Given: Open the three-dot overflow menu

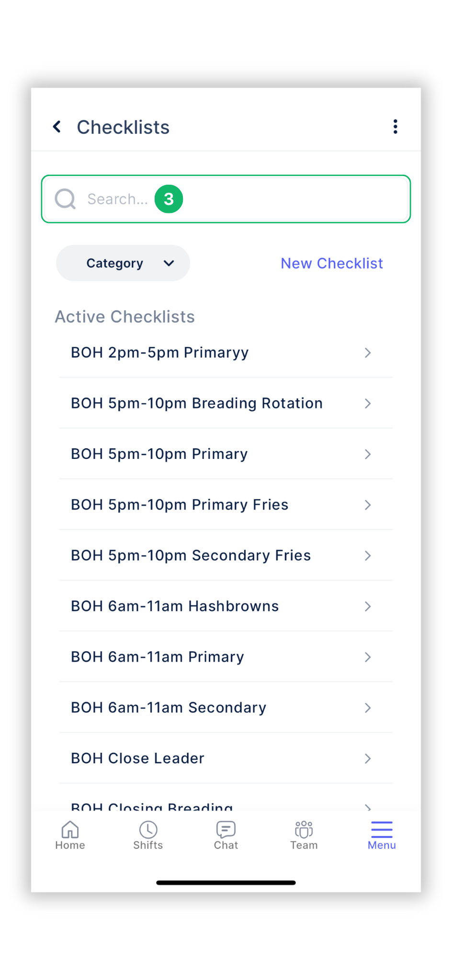Looking at the screenshot, I should (395, 126).
